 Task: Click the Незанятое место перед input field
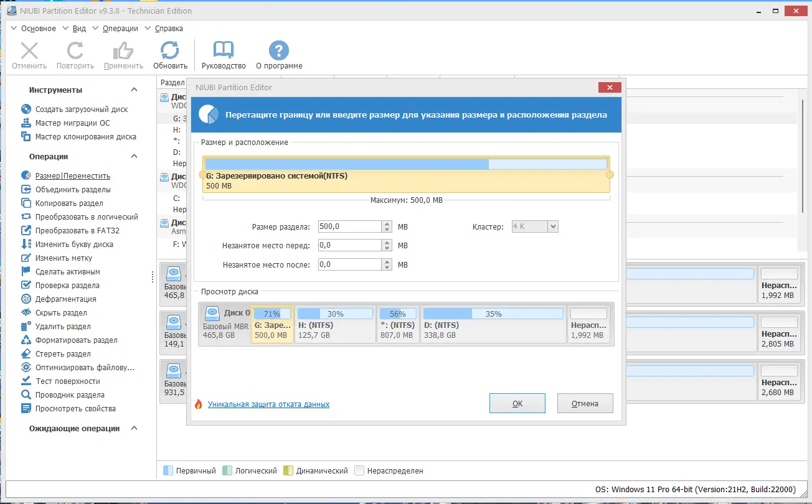(x=349, y=245)
